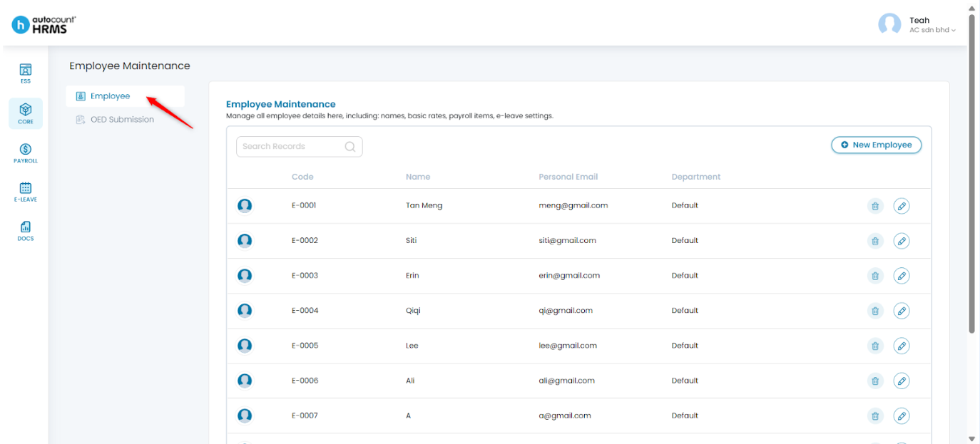Delete employee Ali
This screenshot has width=980, height=444.
pos(875,381)
